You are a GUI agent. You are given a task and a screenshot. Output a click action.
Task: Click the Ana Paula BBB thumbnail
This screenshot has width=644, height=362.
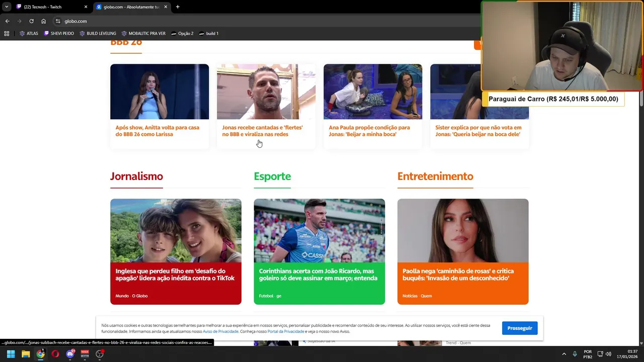click(x=373, y=92)
